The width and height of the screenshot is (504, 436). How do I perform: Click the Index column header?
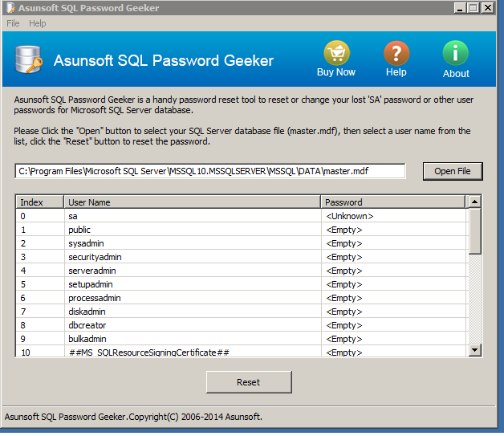click(x=39, y=202)
